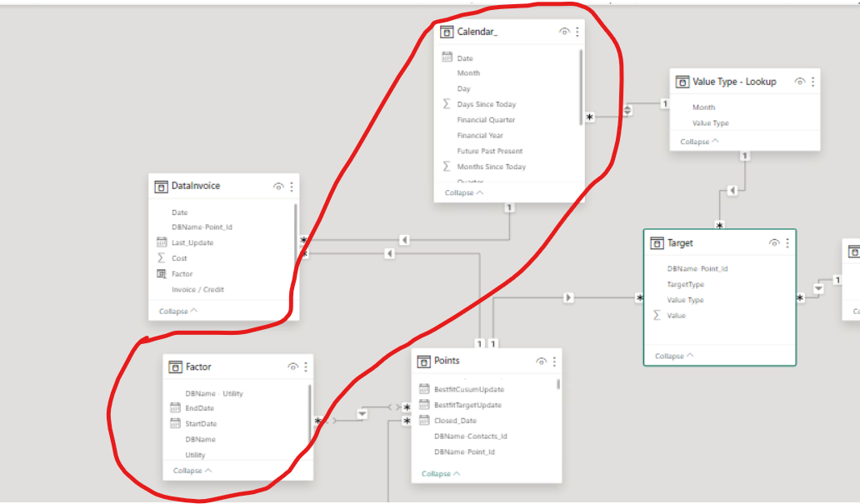Viewport: 860px width, 504px height.
Task: Select the Future Past Present field
Action: click(x=490, y=152)
